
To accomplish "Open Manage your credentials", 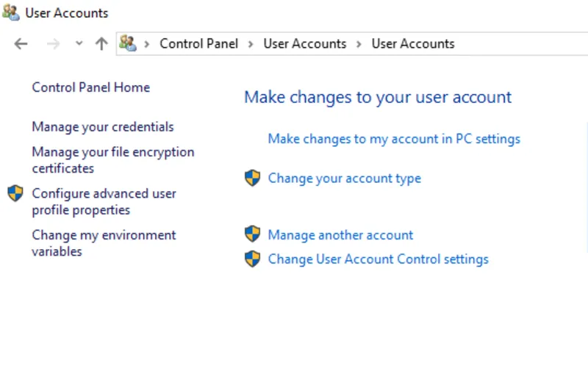I will coord(103,127).
